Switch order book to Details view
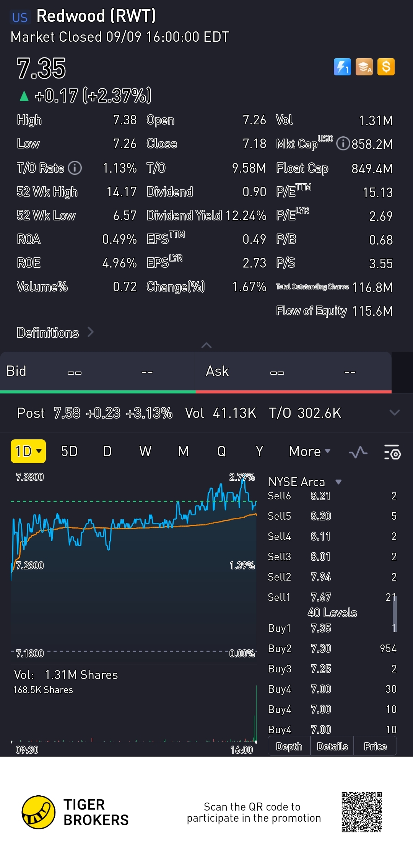 332,746
